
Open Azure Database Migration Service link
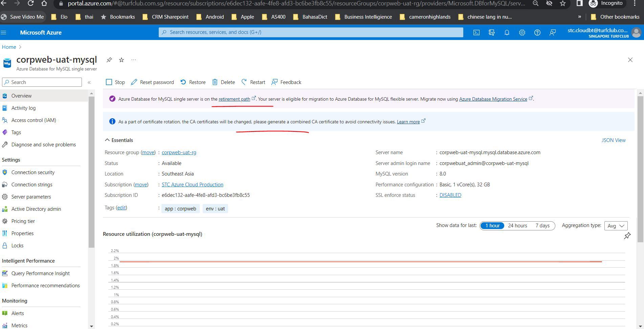tap(493, 99)
